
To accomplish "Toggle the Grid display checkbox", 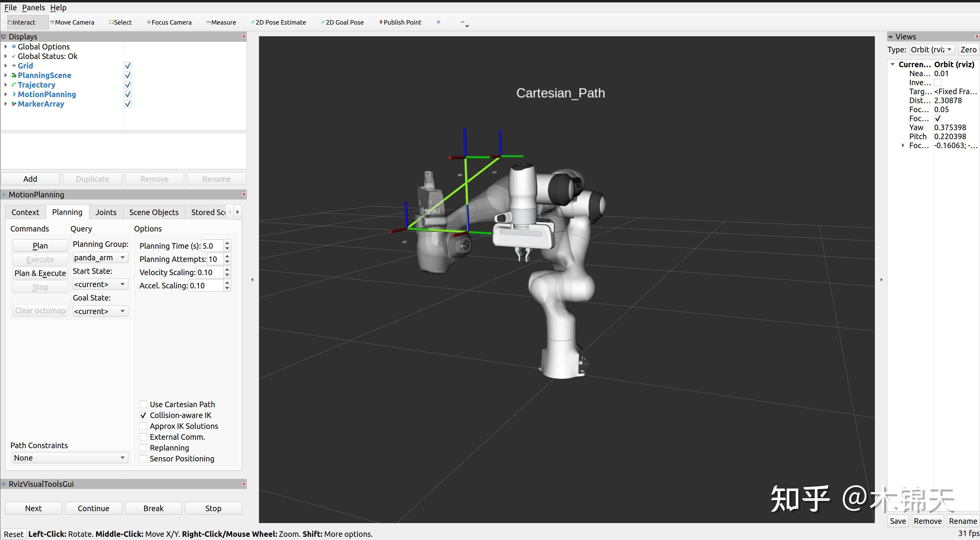I will [x=128, y=66].
